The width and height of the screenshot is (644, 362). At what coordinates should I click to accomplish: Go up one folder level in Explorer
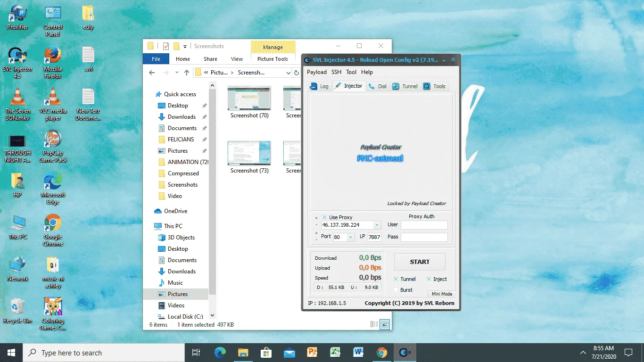click(x=187, y=73)
